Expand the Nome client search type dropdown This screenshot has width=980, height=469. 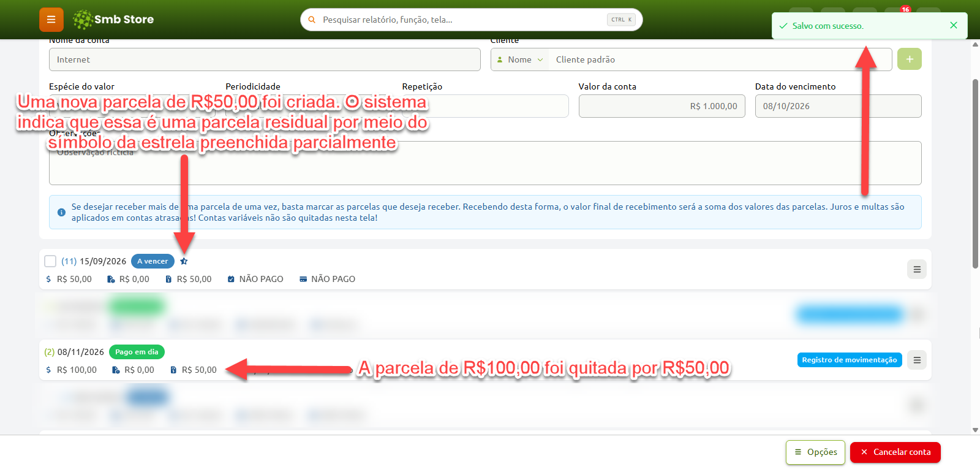pyautogui.click(x=520, y=59)
